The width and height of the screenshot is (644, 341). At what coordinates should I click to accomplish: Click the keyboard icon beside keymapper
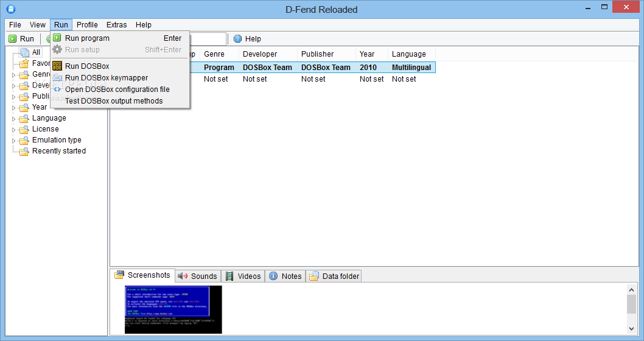57,78
